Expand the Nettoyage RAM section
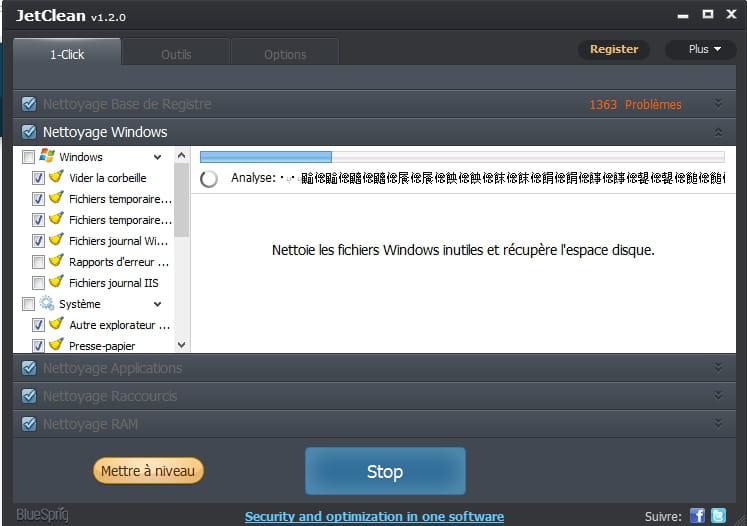This screenshot has height=526, width=747. 718,423
